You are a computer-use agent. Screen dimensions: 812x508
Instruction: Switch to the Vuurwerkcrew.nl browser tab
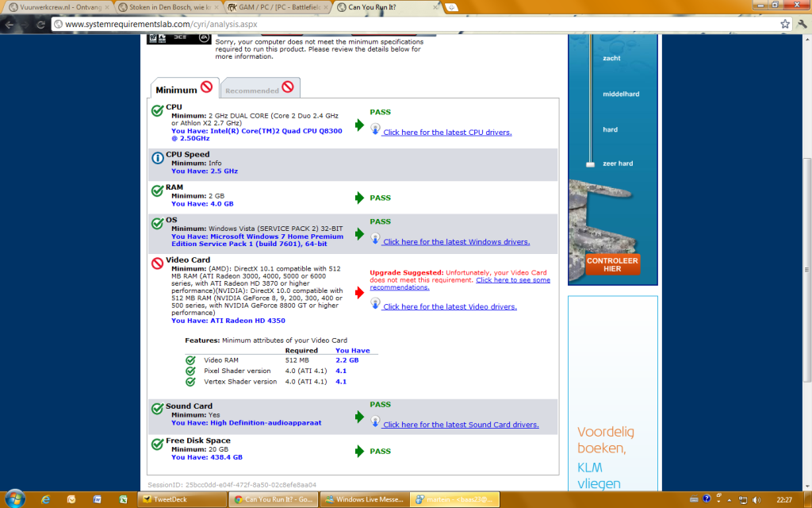click(x=59, y=7)
